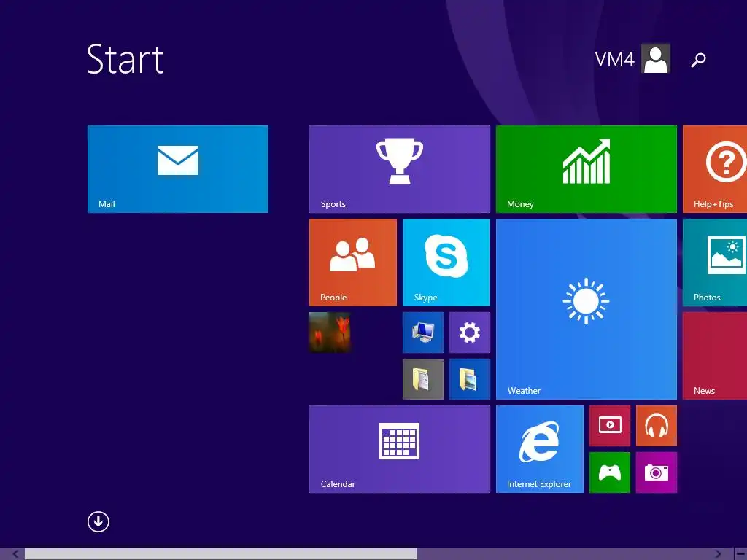This screenshot has height=560, width=747.
Task: Open the Weather tile
Action: pos(586,309)
